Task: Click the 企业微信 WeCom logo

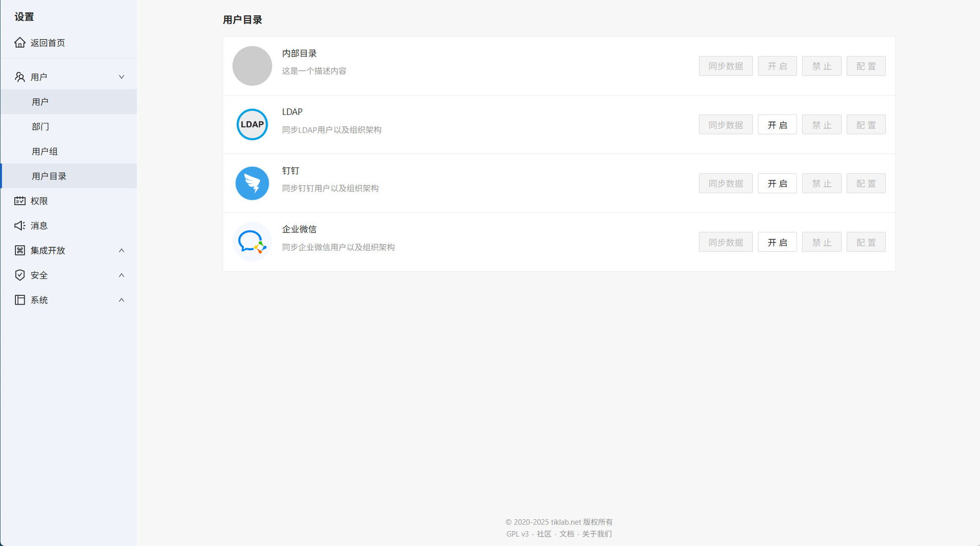Action: (252, 242)
